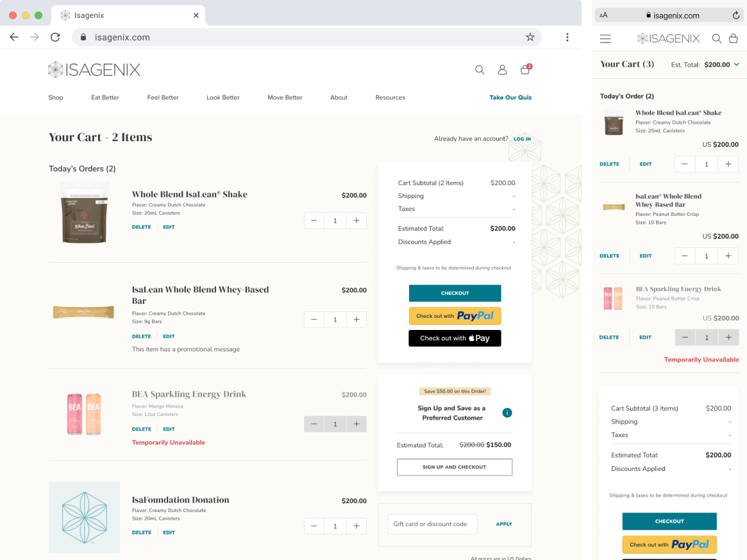Refresh the mobile browser page
This screenshot has width=747, height=560.
click(x=735, y=15)
